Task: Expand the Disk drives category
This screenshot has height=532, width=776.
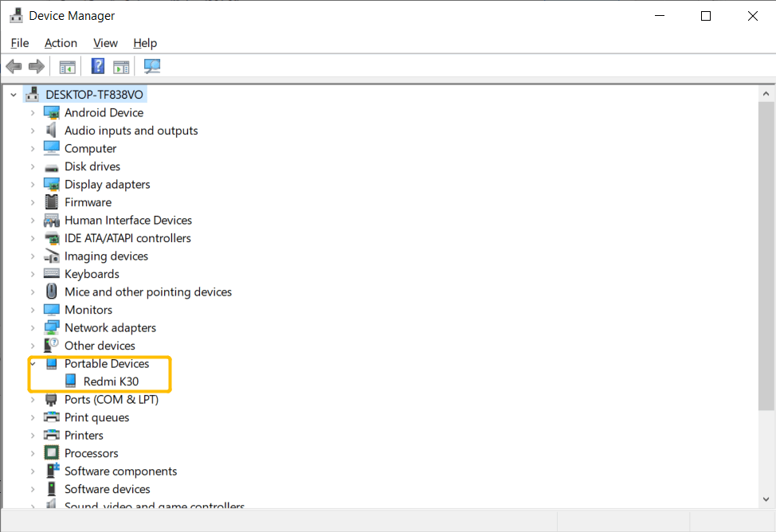Action: tap(33, 166)
